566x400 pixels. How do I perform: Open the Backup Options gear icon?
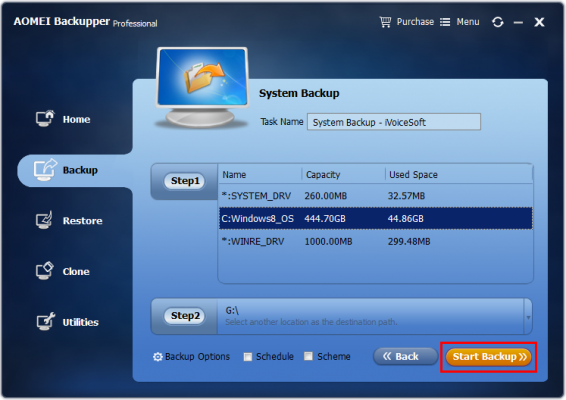158,357
